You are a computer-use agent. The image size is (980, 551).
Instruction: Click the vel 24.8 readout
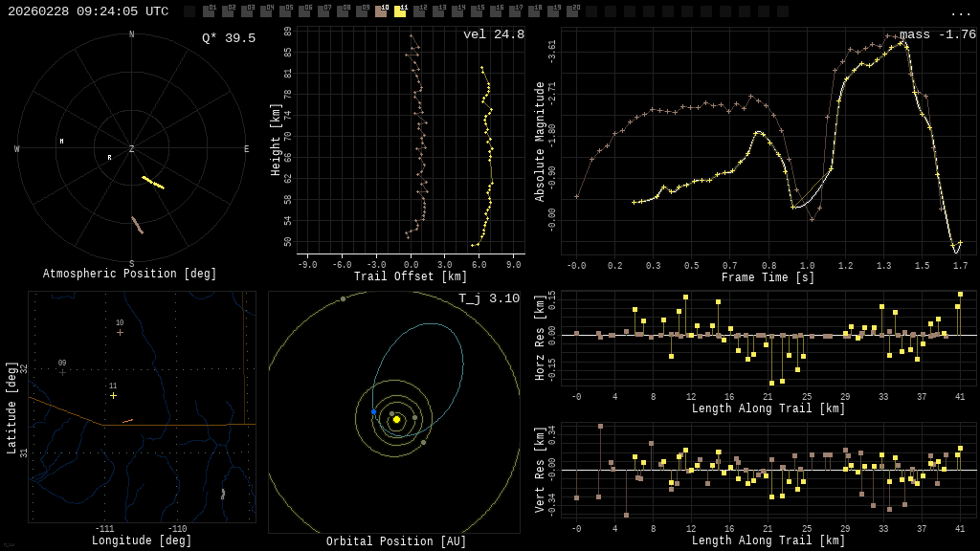(x=493, y=35)
